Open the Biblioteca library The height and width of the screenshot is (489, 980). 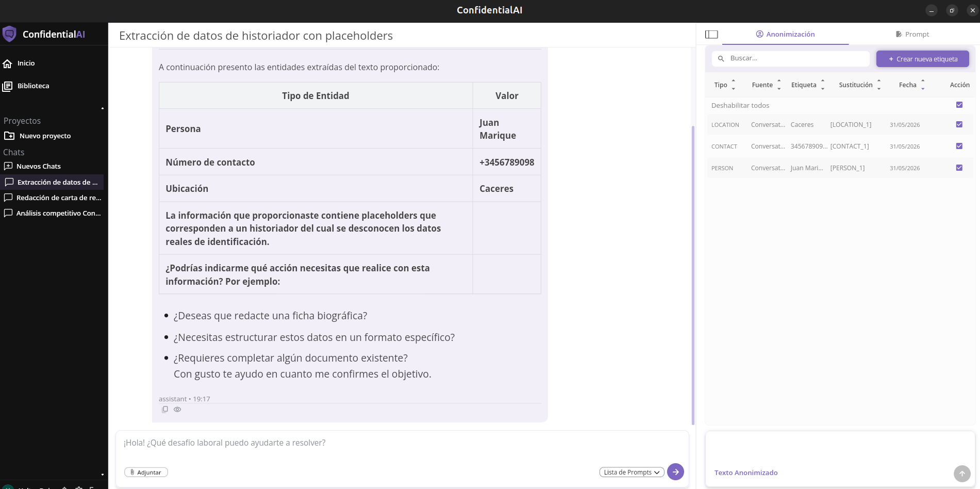tap(26, 86)
